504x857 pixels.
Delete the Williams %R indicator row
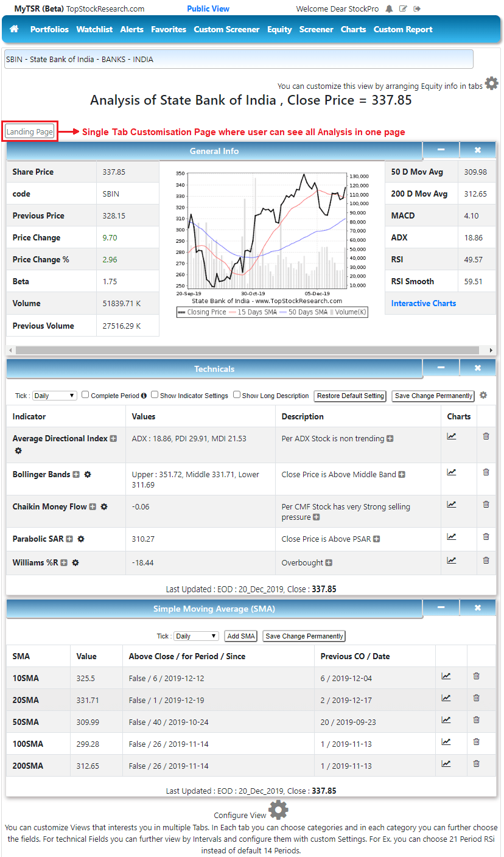point(485,562)
